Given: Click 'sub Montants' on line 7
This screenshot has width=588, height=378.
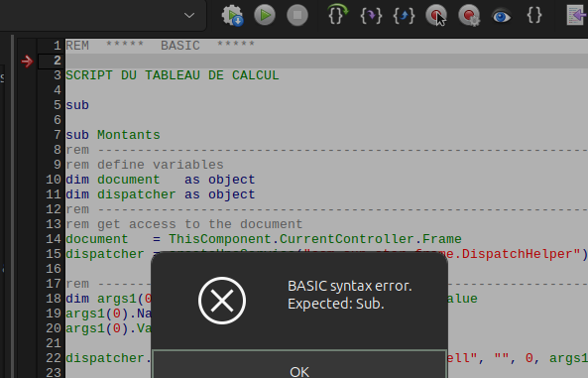Looking at the screenshot, I should coord(113,135).
